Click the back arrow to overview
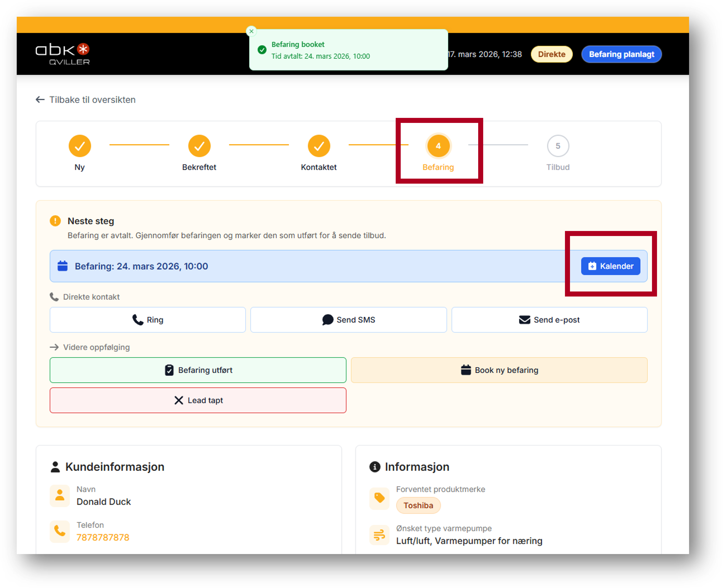Image resolution: width=723 pixels, height=588 pixels. tap(40, 99)
